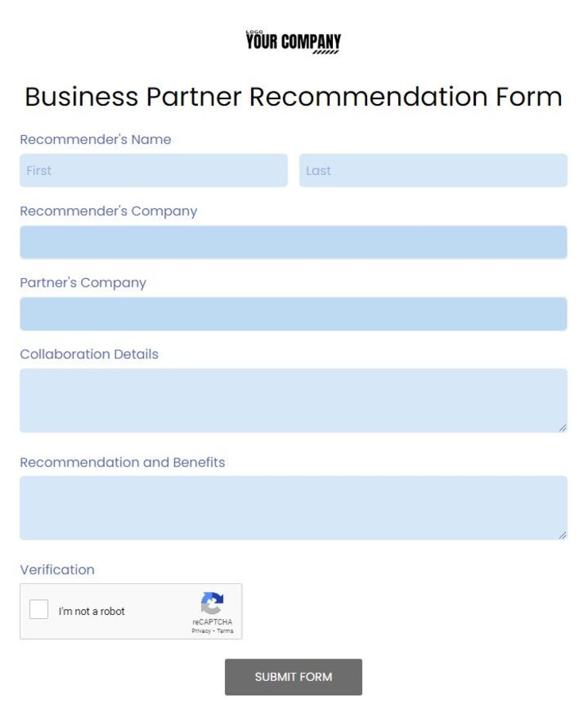Click the Recommendation and Benefits label
The image size is (588, 715).
(122, 462)
